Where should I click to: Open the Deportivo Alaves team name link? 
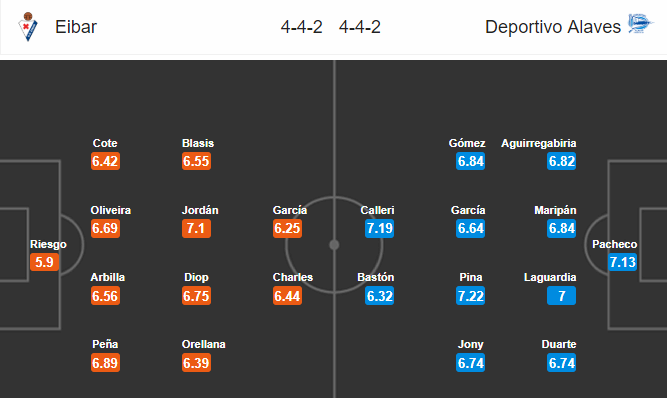pyautogui.click(x=553, y=27)
